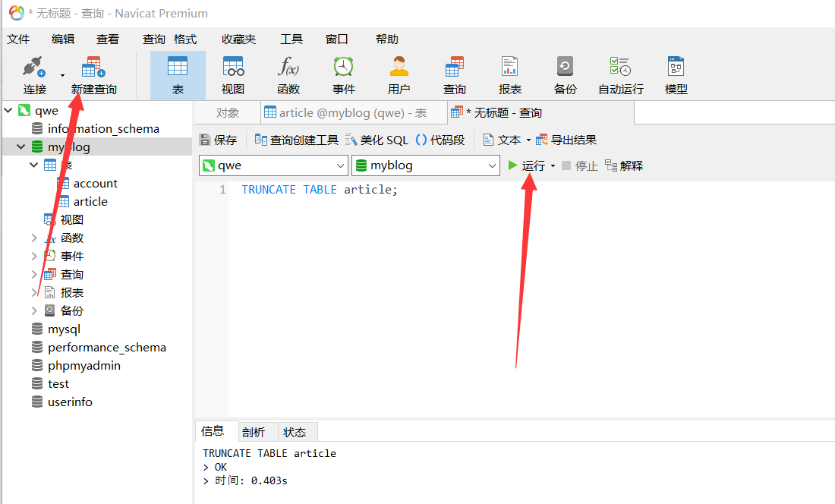Open the Event (事件) toolbar icon
The image size is (835, 504).
click(x=343, y=75)
